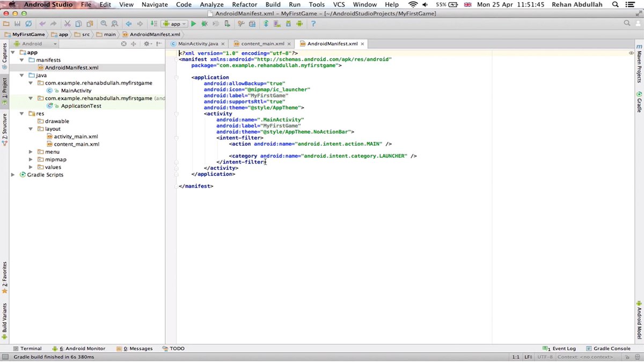Click the Attach debugger to Android process icon
The image size is (644, 362).
227,24
